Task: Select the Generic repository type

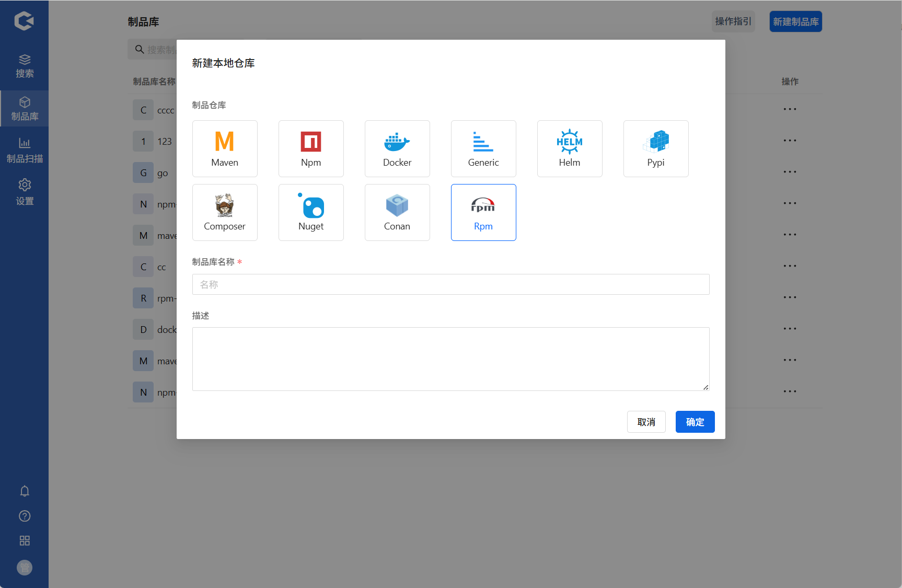Action: 483,149
